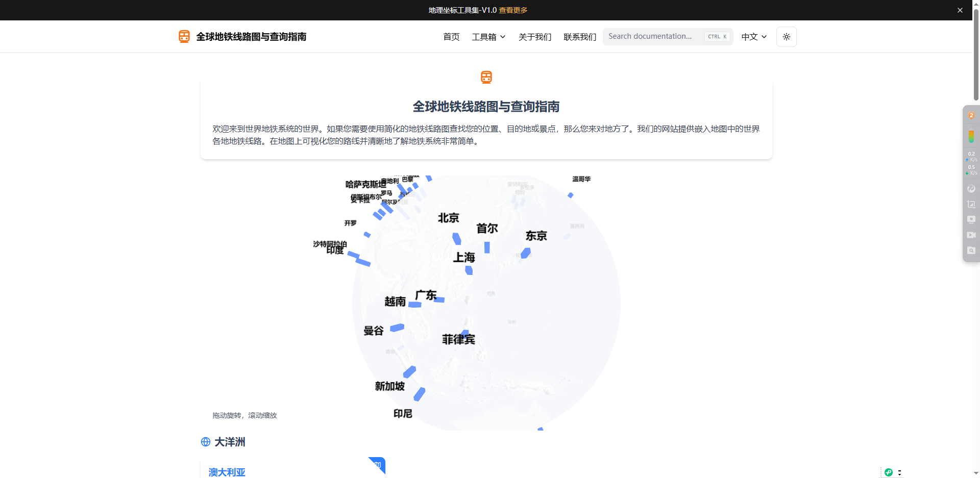Click the screen monitor icon in side panel
Screen dimensions: 980x478
pyautogui.click(x=971, y=220)
